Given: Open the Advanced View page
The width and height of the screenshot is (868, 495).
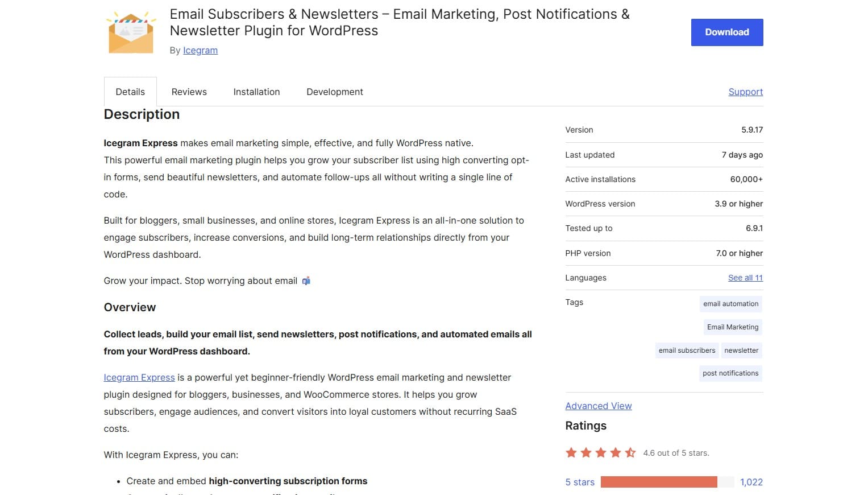Looking at the screenshot, I should [x=599, y=406].
